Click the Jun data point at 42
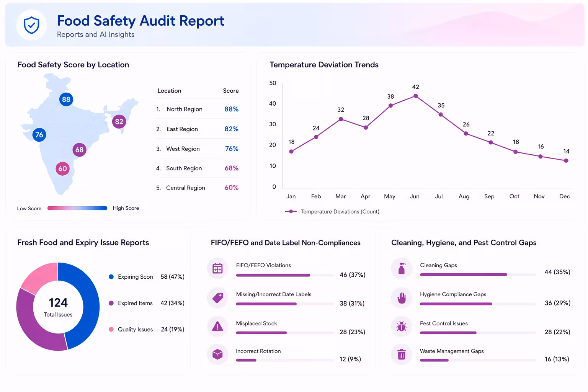This screenshot has width=588, height=392. pos(416,96)
